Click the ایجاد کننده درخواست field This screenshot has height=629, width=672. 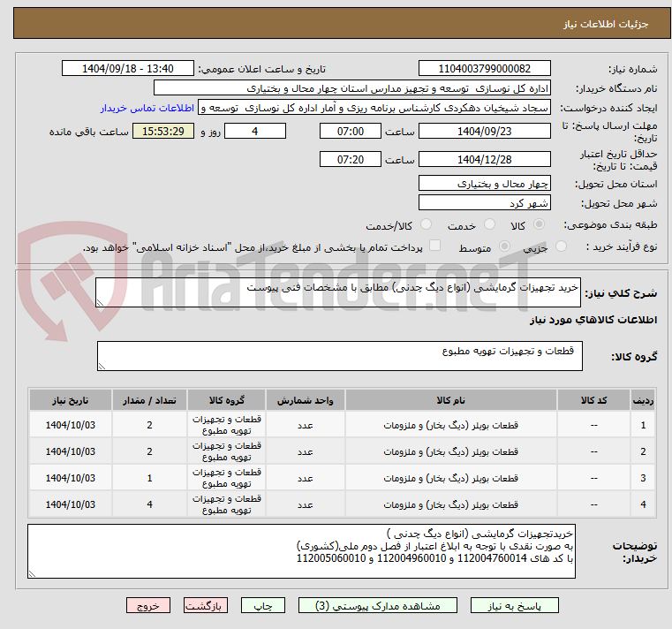click(x=374, y=108)
